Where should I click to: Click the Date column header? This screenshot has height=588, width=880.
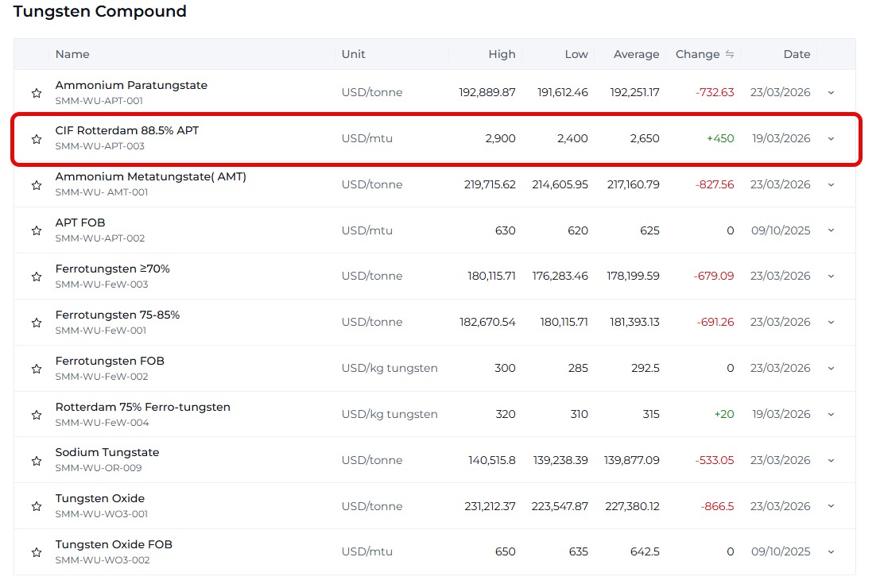coord(797,54)
